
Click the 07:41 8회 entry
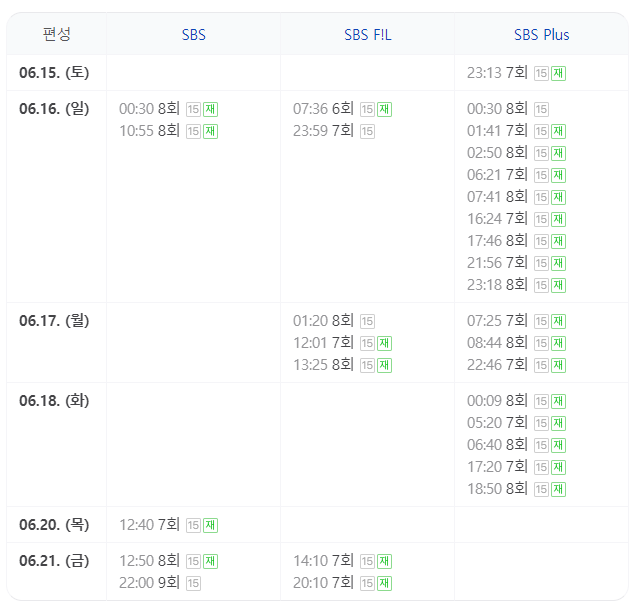[497, 197]
